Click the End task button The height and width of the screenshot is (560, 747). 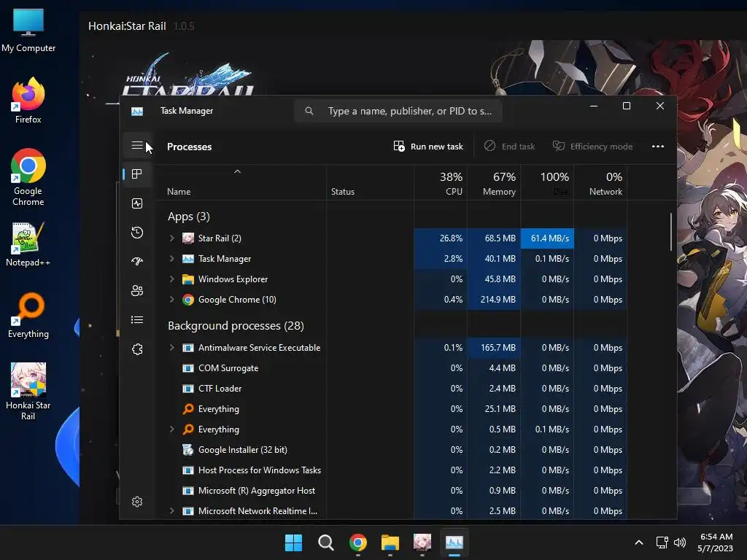tap(509, 147)
